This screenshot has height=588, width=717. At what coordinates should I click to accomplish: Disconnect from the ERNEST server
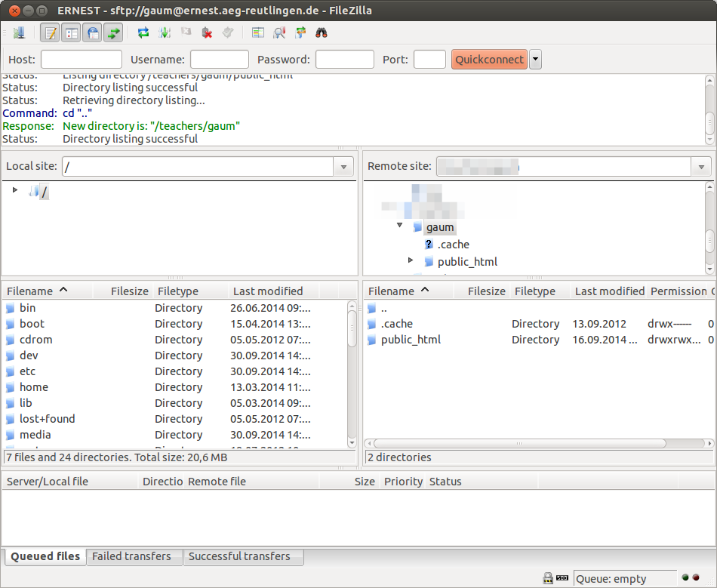click(206, 32)
